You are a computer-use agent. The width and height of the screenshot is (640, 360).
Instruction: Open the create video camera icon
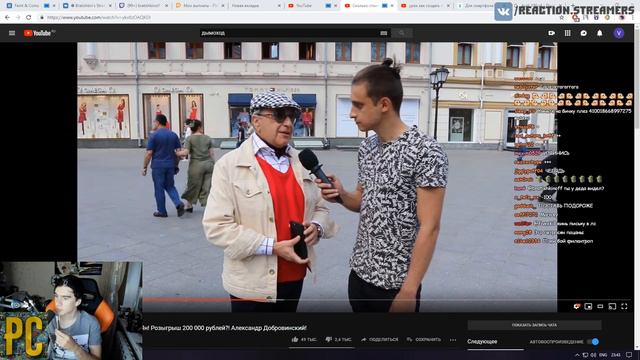551,33
